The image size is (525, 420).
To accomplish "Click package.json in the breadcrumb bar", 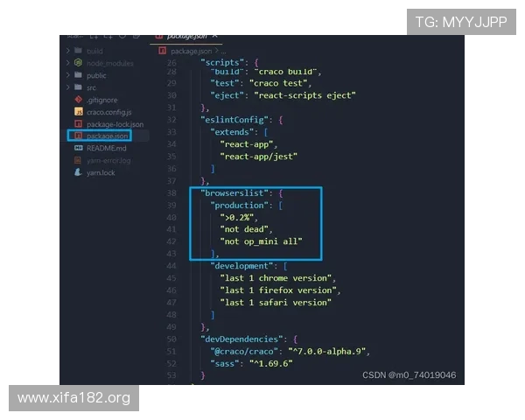I will coord(190,52).
